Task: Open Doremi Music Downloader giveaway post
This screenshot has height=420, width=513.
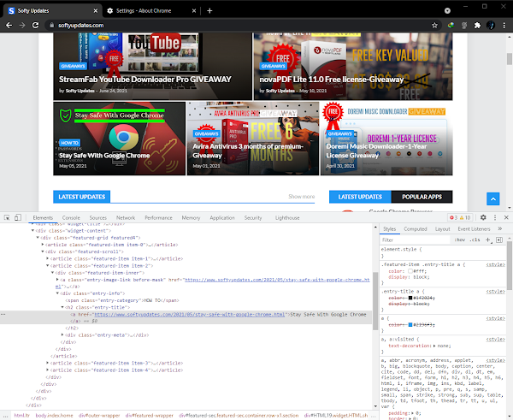Action: [376, 151]
